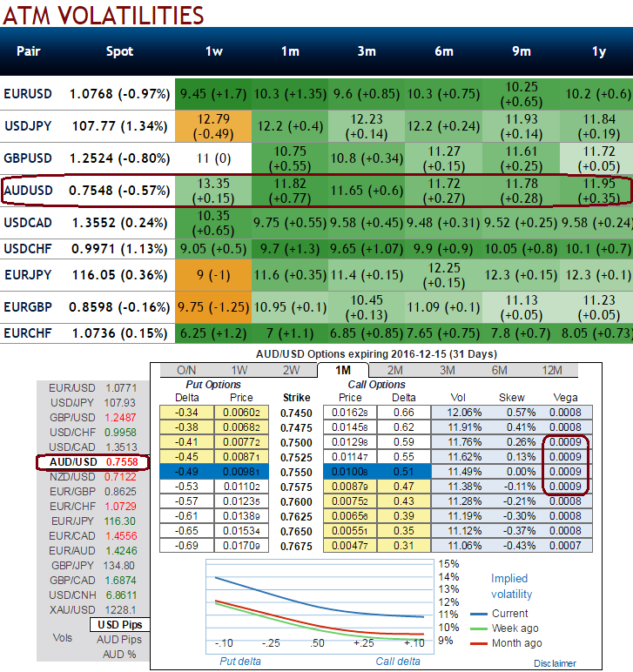Select the USD Pips display option
The image size is (633, 672).
coord(119,625)
